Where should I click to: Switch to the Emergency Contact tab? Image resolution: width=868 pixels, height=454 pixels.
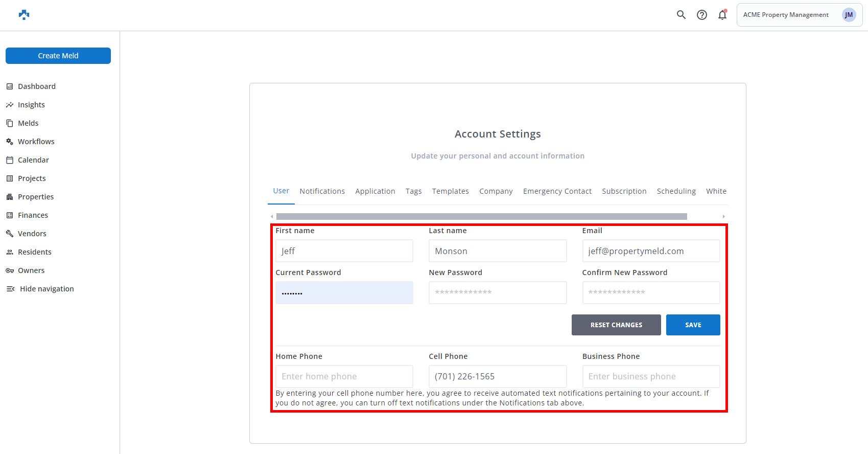tap(557, 191)
